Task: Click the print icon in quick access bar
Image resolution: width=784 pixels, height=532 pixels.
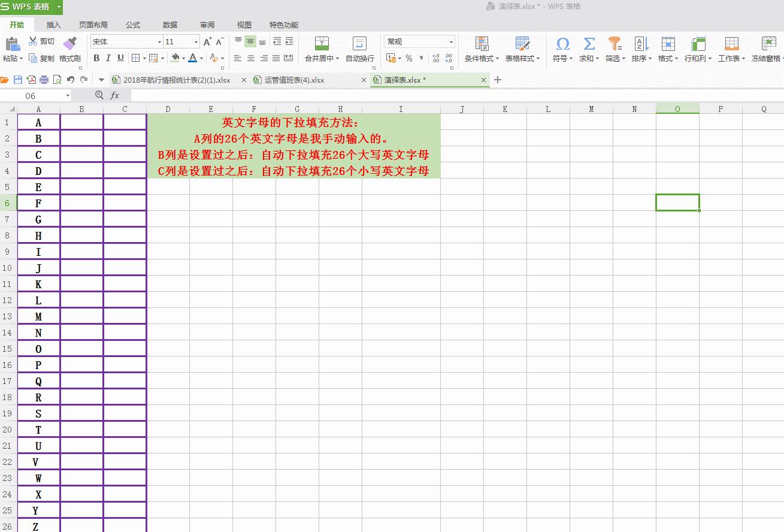Action: pos(44,80)
